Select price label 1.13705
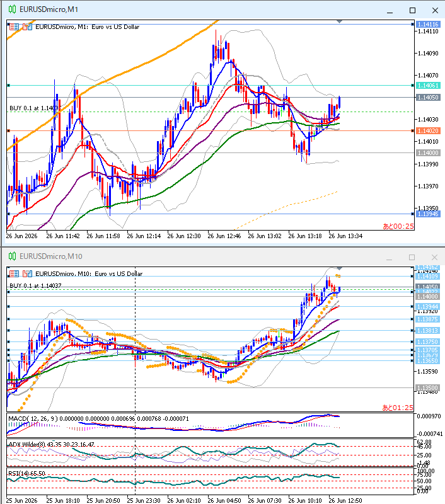This screenshot has height=504, width=445. (x=427, y=350)
